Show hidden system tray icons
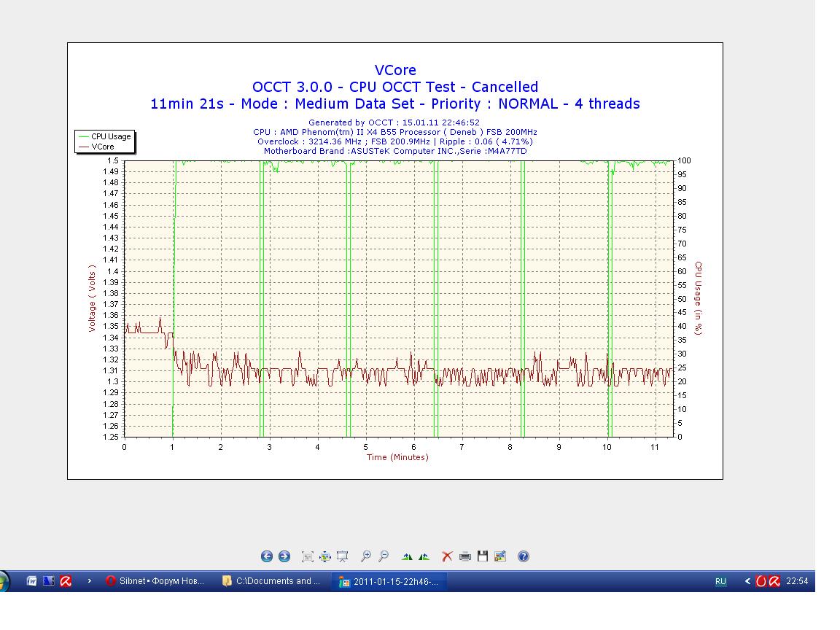The image size is (840, 630). pyautogui.click(x=747, y=581)
